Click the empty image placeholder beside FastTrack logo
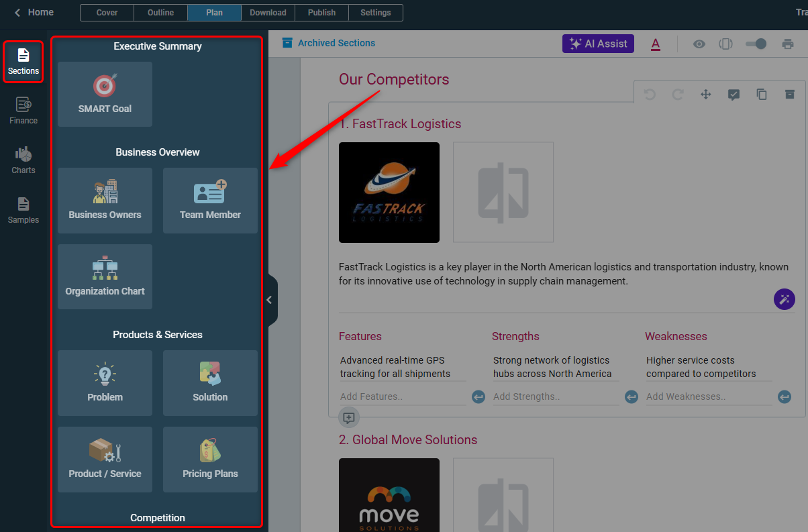 tap(503, 193)
